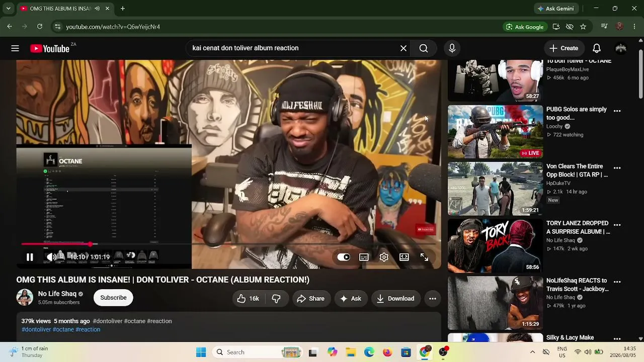Open a new browser tab
The image size is (644, 362).
(x=122, y=9)
